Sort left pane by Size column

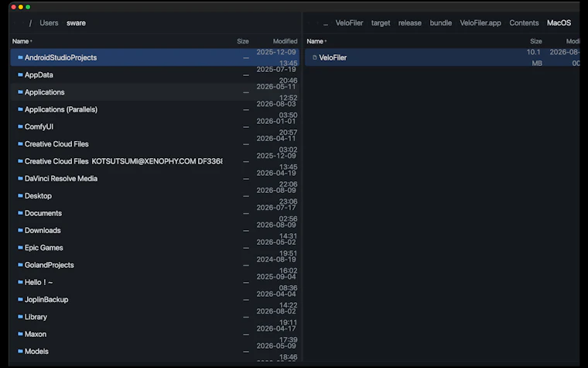pyautogui.click(x=243, y=41)
